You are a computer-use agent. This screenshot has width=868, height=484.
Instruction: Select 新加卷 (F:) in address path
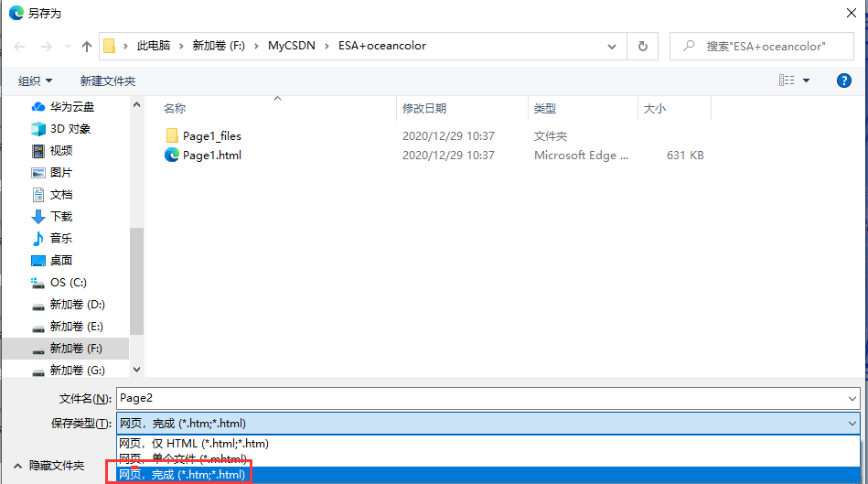(219, 46)
